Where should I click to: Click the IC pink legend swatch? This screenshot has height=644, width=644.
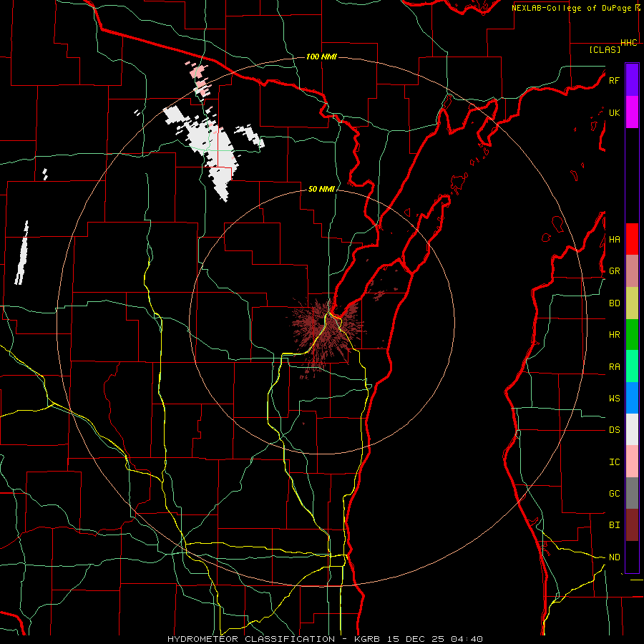click(x=632, y=462)
